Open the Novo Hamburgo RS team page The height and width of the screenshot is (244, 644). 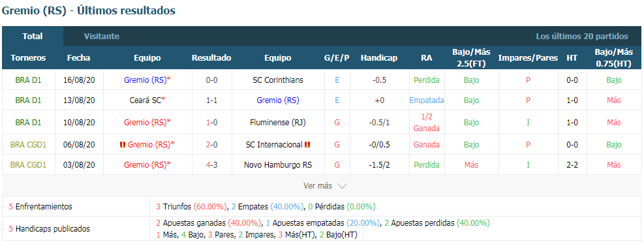pyautogui.click(x=278, y=165)
